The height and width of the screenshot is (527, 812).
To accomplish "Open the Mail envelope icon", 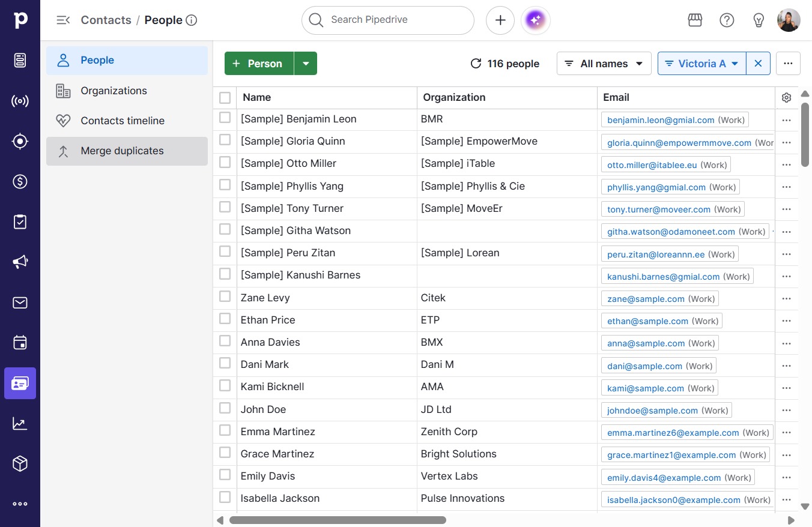I will (20, 303).
